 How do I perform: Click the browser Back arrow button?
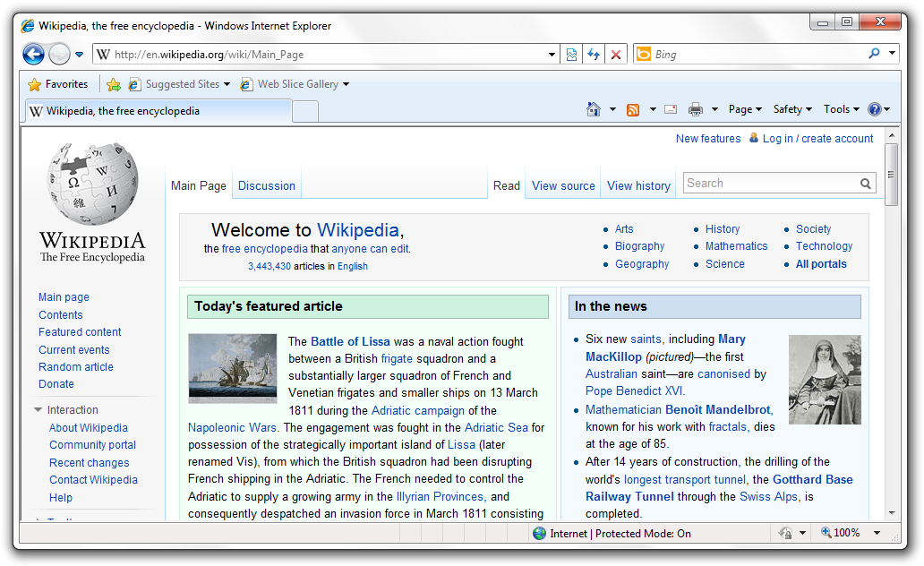coord(34,55)
